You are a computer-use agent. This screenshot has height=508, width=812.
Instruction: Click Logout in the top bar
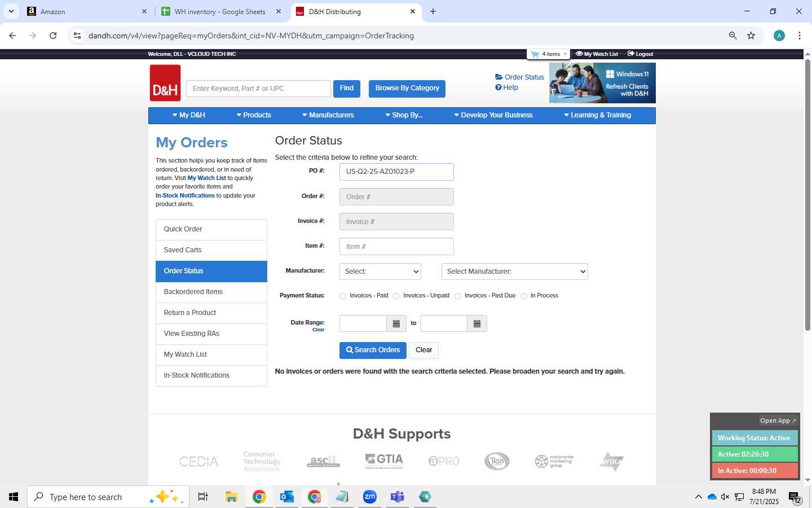(641, 54)
